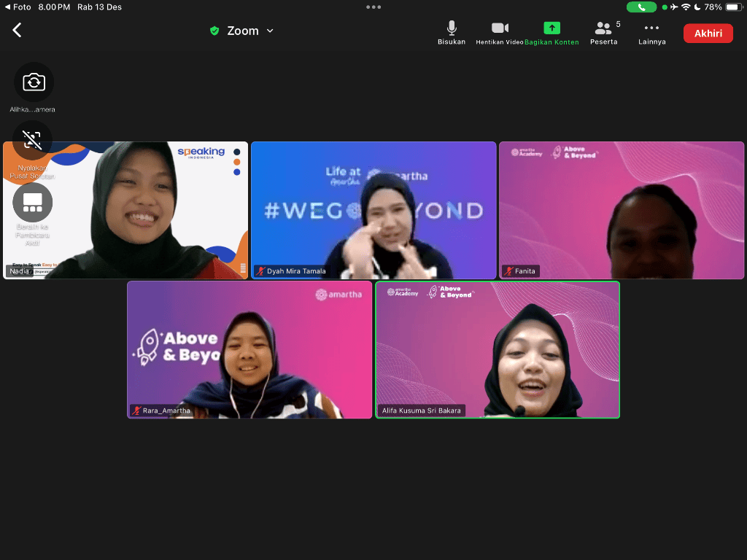Open the Peserta participants list
This screenshot has height=560, width=747.
603,33
